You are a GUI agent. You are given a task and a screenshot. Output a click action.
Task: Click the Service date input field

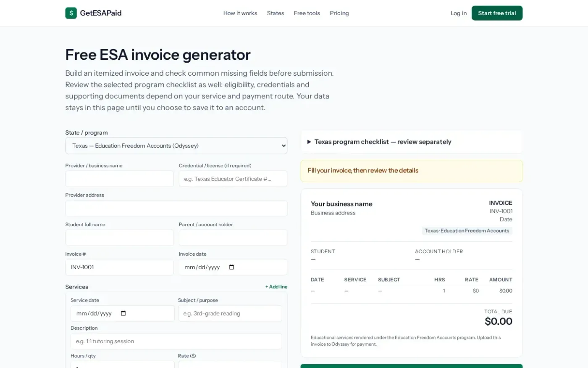(123, 313)
